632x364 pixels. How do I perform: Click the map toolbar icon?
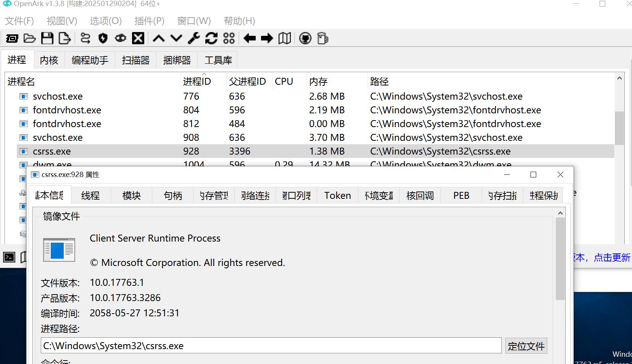285,38
